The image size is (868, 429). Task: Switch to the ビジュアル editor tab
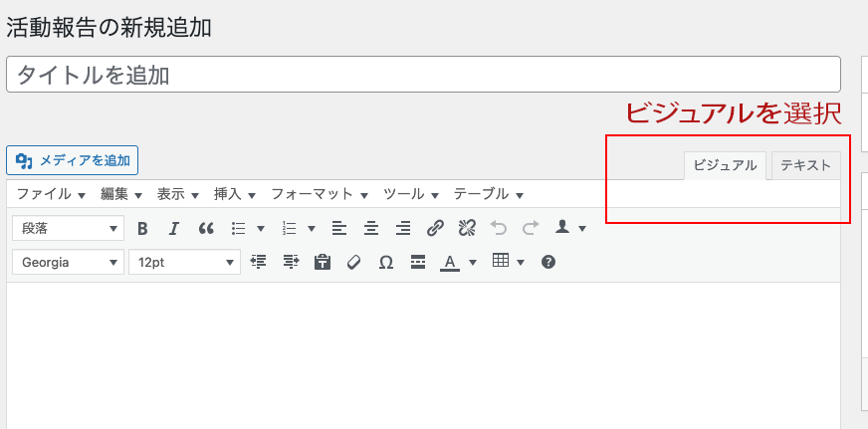click(726, 165)
